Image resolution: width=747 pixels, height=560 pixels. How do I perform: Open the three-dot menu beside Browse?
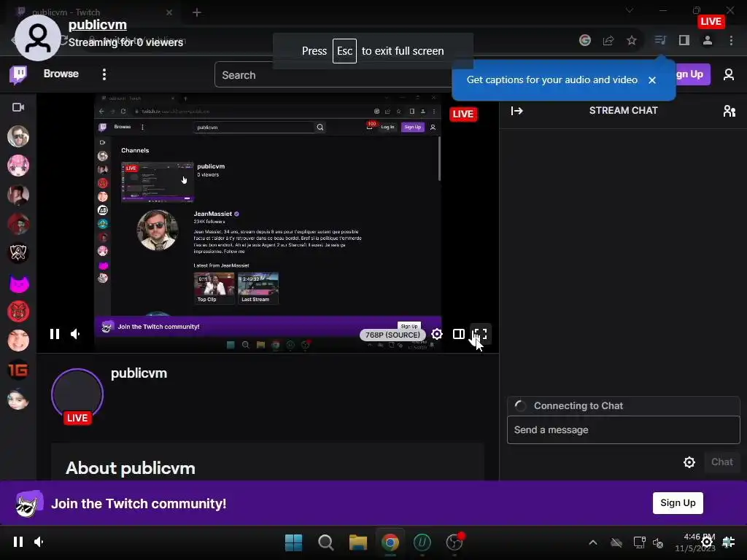(104, 74)
